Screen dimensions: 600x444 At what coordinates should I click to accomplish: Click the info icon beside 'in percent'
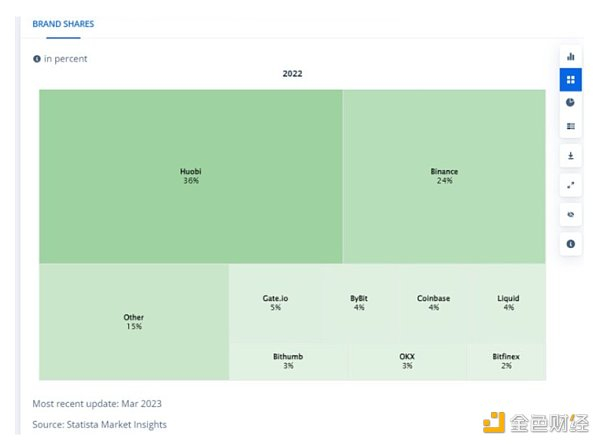coord(37,59)
